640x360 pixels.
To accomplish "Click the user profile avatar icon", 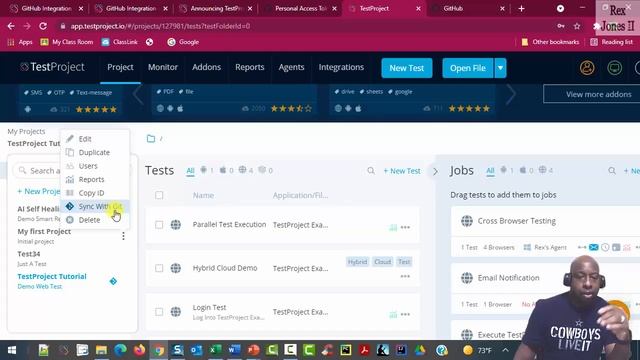I will coord(587,68).
